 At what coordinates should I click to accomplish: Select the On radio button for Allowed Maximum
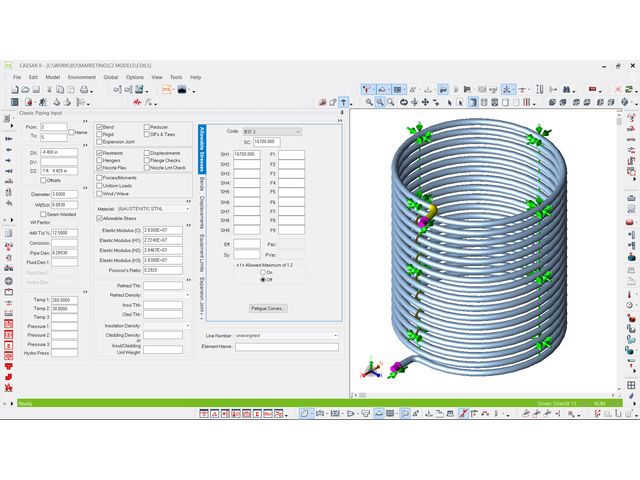coord(262,271)
